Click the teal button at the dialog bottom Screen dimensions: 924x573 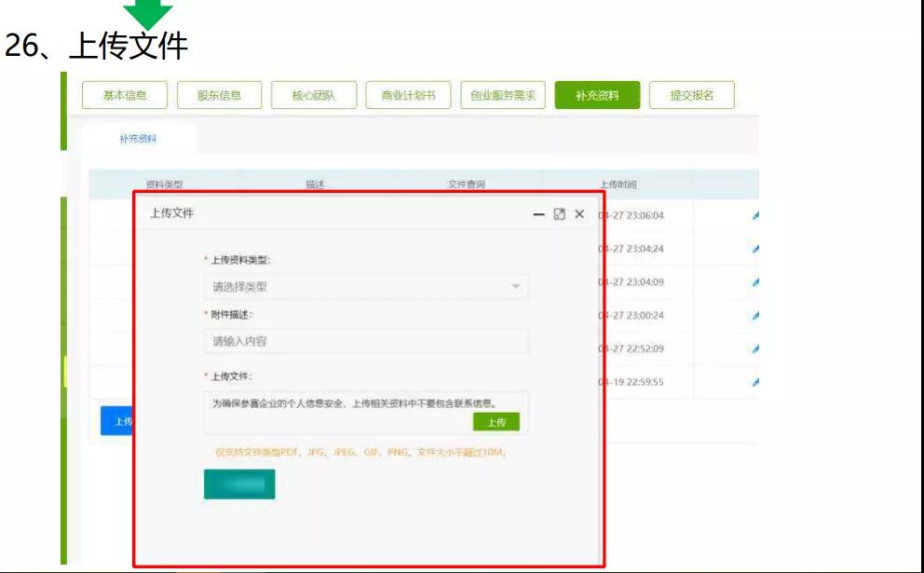point(239,484)
